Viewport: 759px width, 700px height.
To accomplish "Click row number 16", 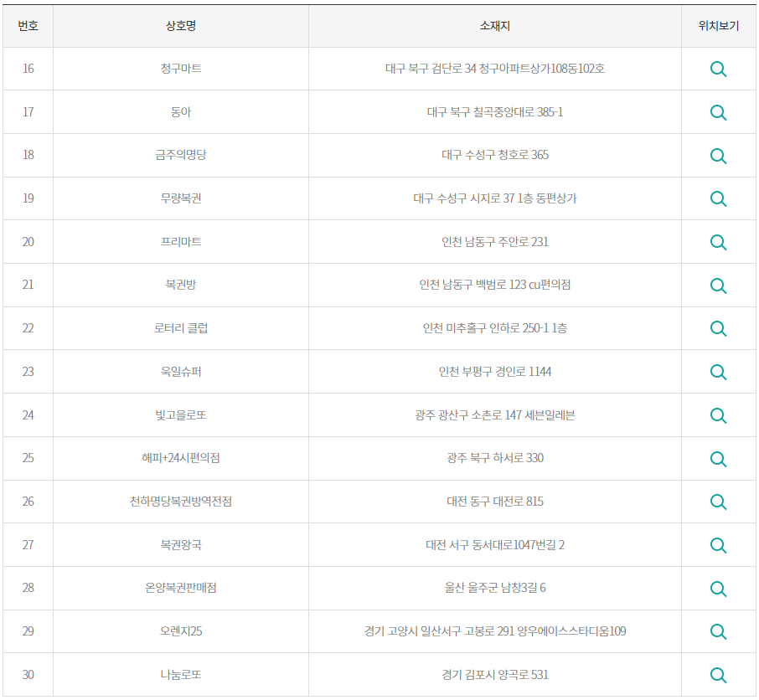I will coord(28,69).
